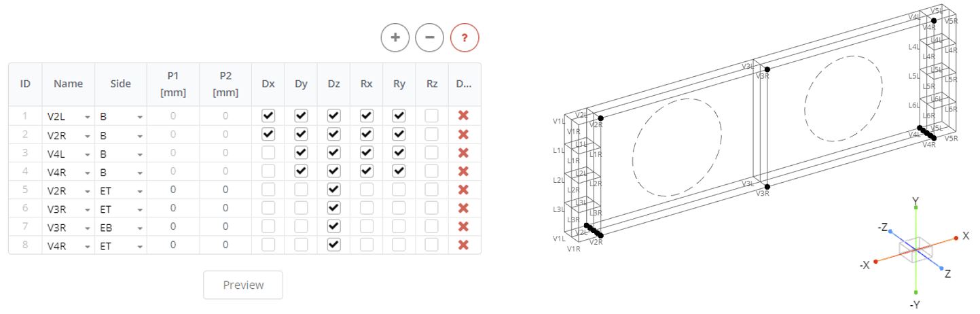Screen dimensions: 980x314
Task: Expand the Name dropdown showing V4R in row 8
Action: [x=69, y=245]
